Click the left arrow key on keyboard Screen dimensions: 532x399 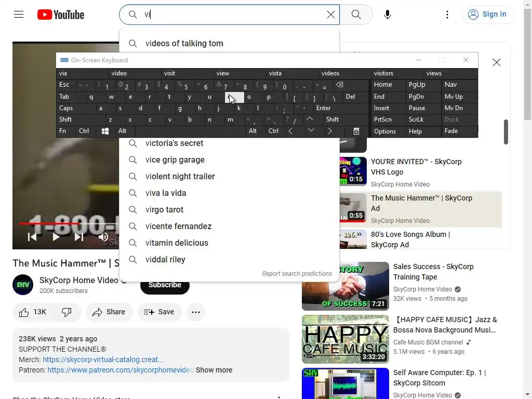point(290,131)
